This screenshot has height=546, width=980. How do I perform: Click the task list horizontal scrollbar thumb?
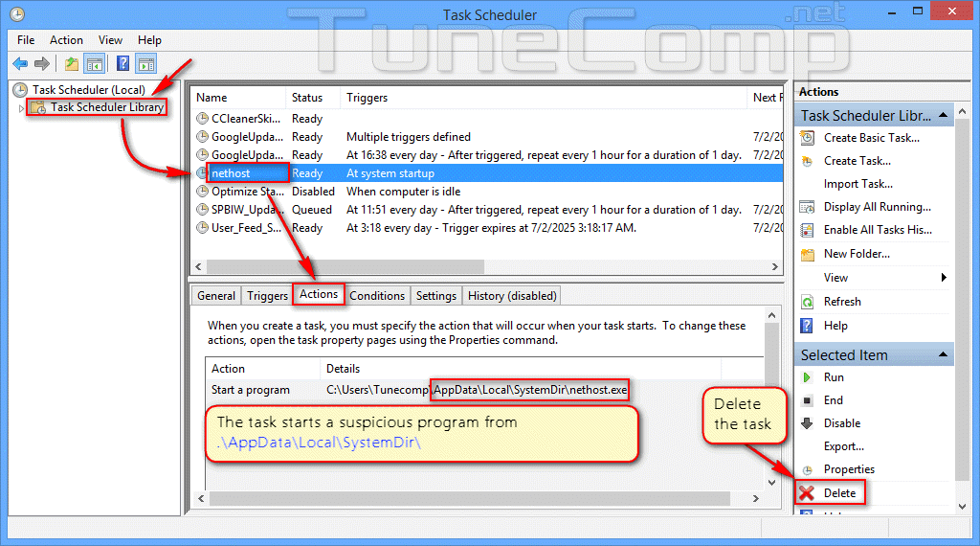coord(345,266)
